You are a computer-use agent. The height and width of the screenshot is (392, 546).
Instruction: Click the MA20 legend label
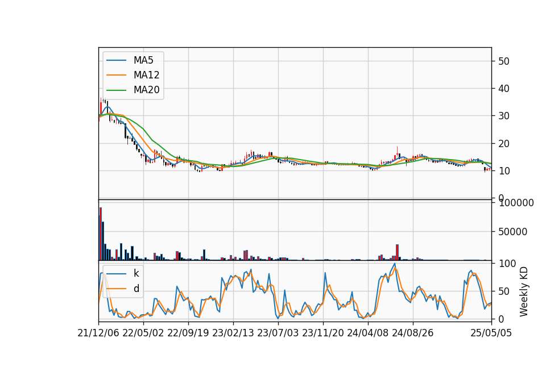point(146,90)
